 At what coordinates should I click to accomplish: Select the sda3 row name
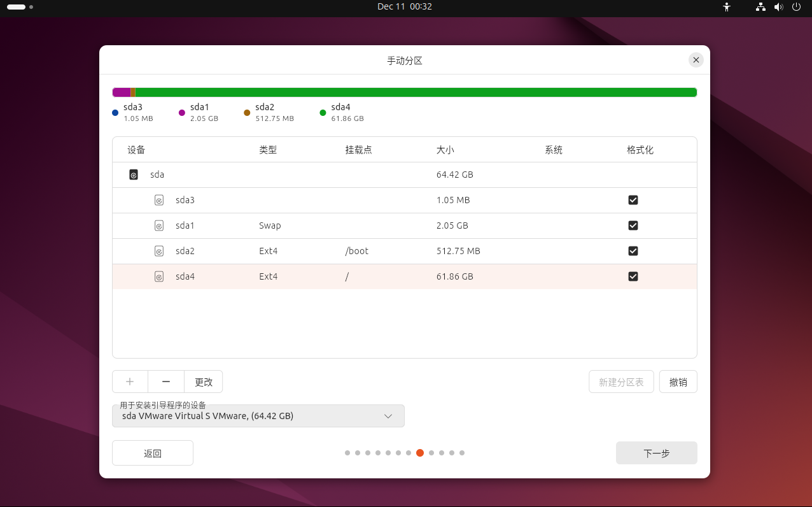(185, 200)
